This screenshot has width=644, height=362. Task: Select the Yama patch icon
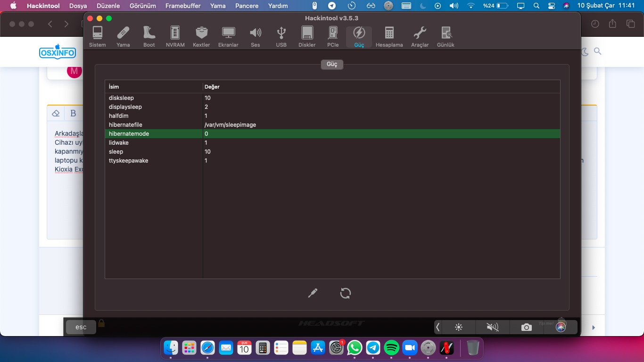click(123, 37)
